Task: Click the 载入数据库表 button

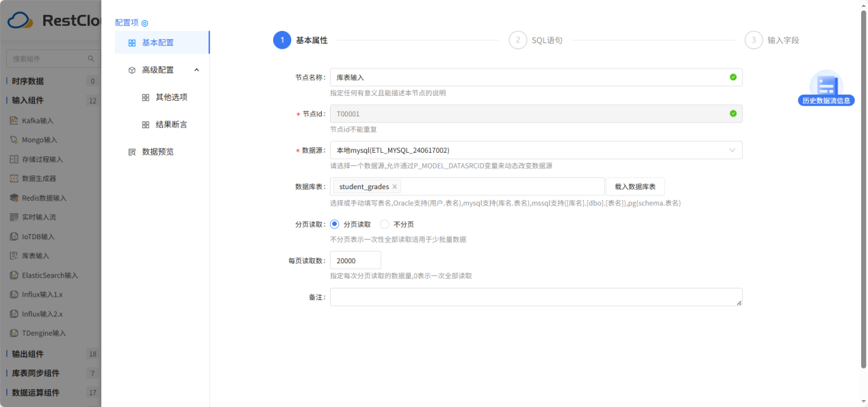Action: (x=637, y=186)
